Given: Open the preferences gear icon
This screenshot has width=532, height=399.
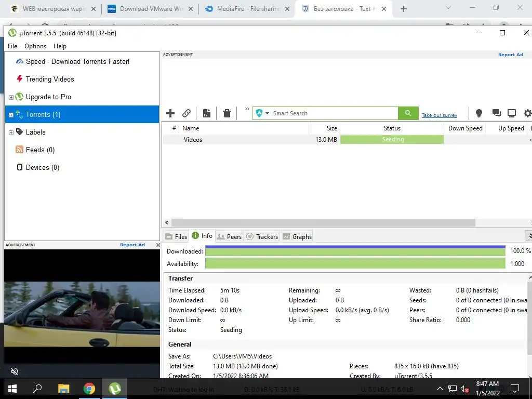Looking at the screenshot, I should click(x=528, y=113).
